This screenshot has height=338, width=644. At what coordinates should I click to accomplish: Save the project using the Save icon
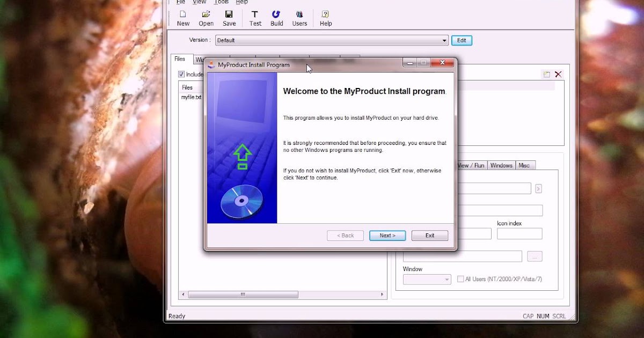229,18
